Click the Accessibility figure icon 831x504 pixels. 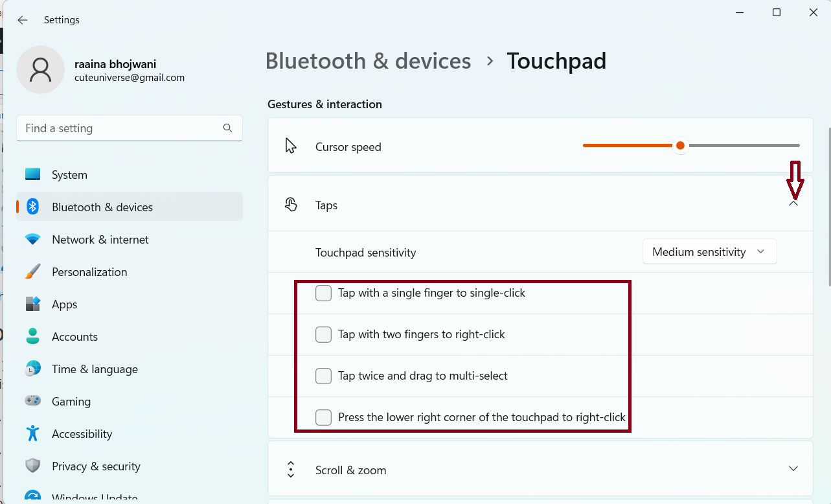pos(32,434)
